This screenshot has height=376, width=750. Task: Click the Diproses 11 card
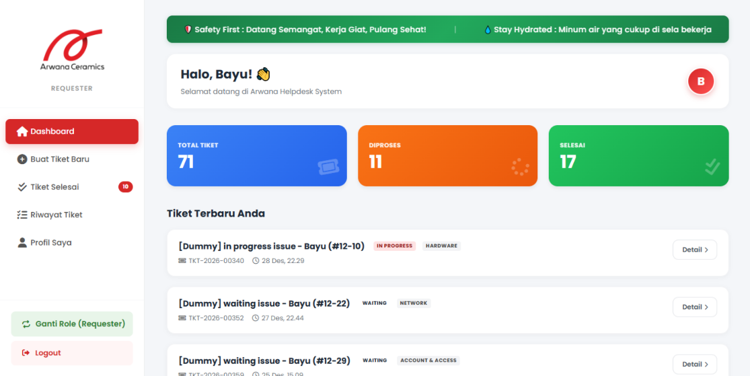tap(448, 156)
